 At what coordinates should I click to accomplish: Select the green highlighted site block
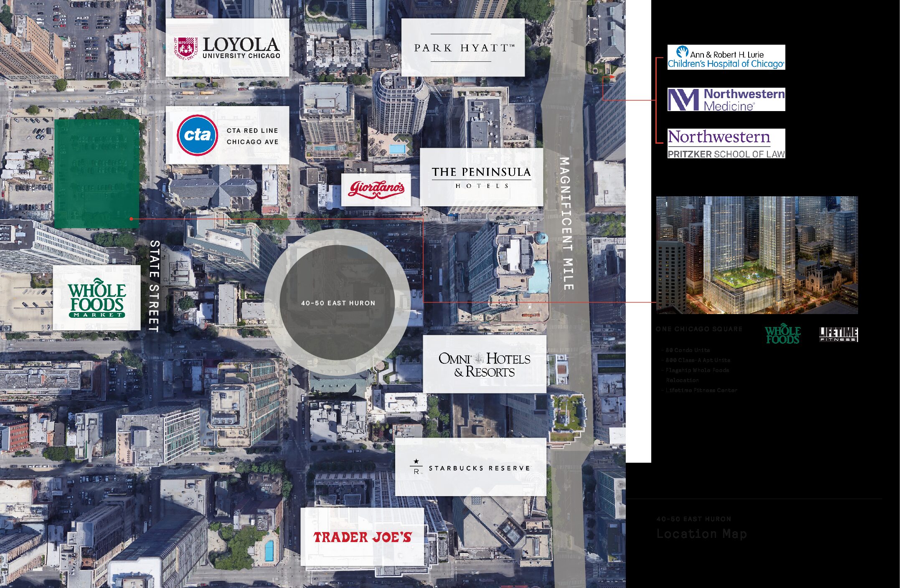pyautogui.click(x=96, y=174)
